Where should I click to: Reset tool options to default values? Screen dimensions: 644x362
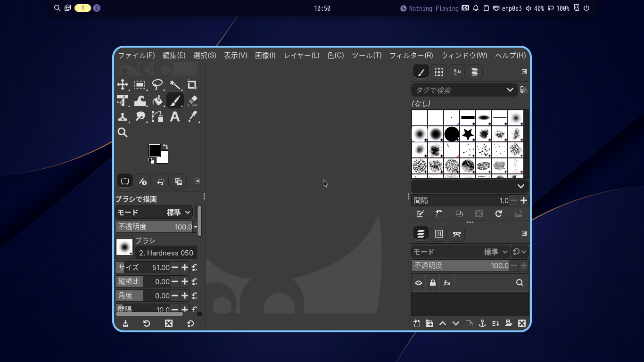190,323
